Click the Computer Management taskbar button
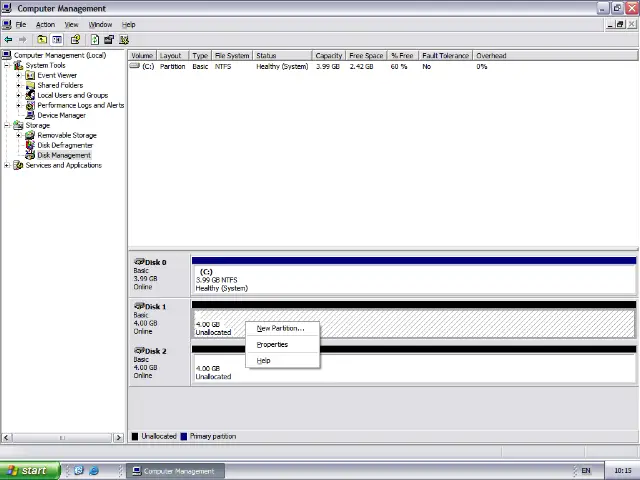The image size is (640, 480). (175, 471)
